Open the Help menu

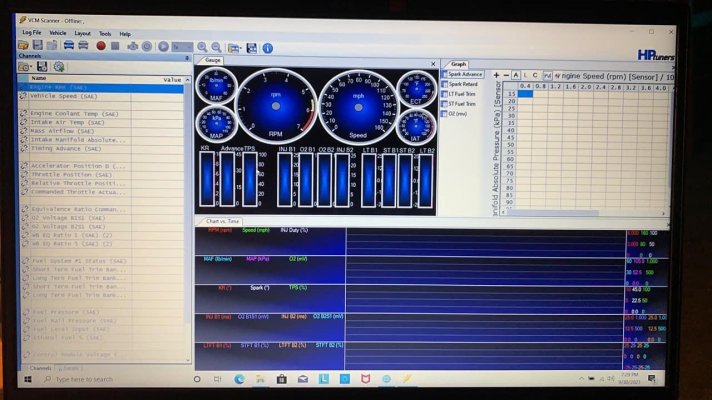coord(125,34)
